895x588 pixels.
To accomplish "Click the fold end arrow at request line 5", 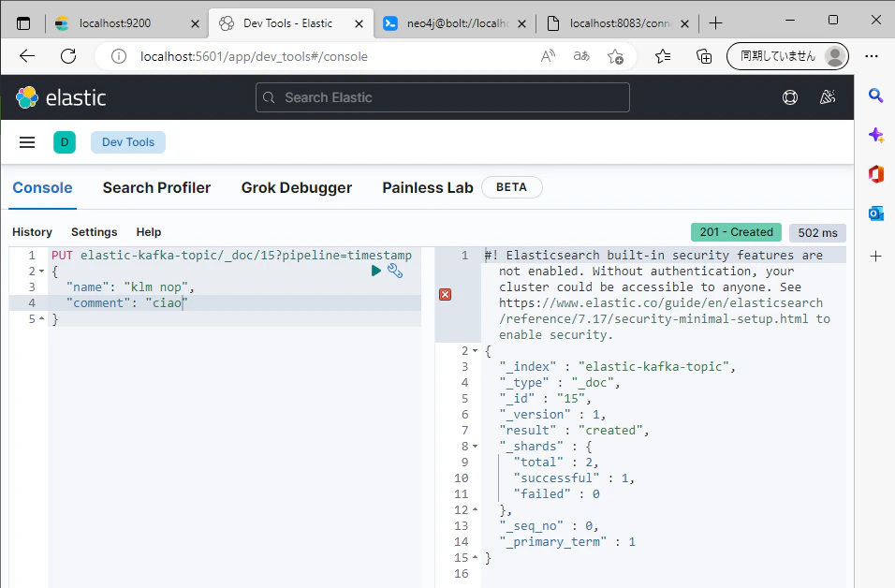I will 41,319.
